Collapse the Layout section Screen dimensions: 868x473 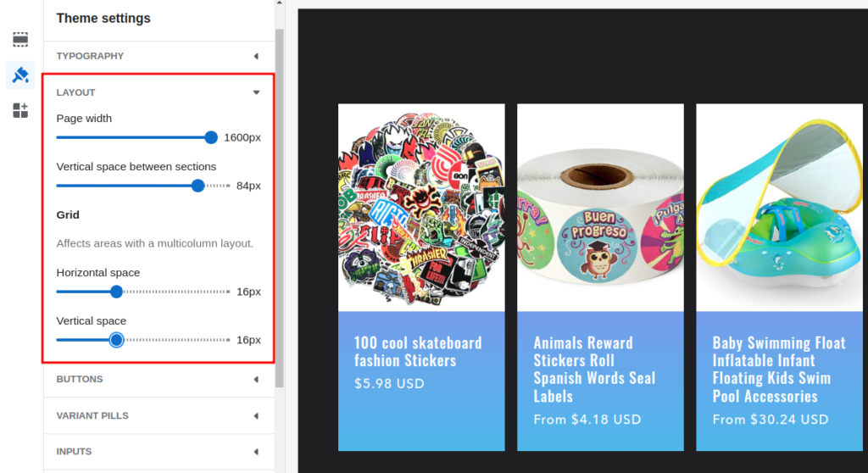pyautogui.click(x=159, y=92)
